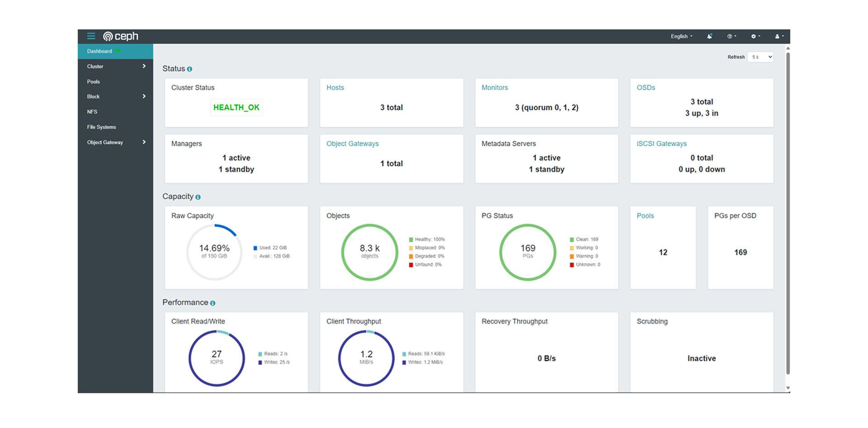868x428 pixels.
Task: Click the Status section info icon
Action: point(189,69)
